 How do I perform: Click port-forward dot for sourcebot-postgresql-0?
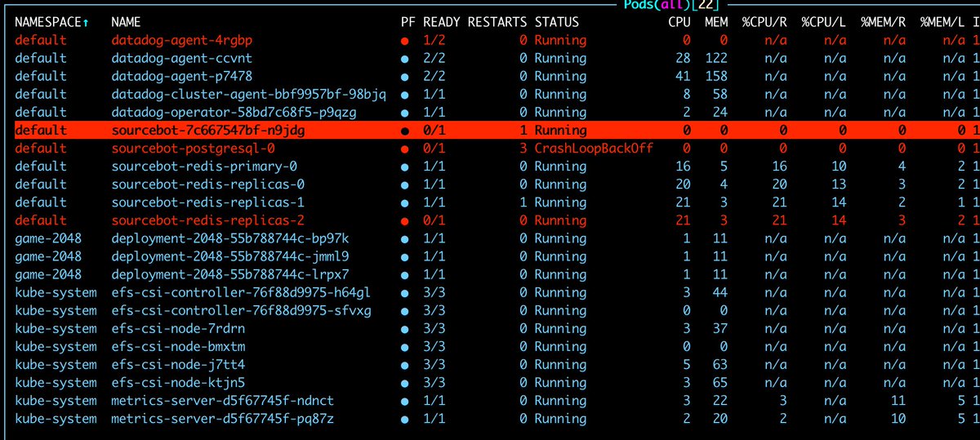point(405,149)
